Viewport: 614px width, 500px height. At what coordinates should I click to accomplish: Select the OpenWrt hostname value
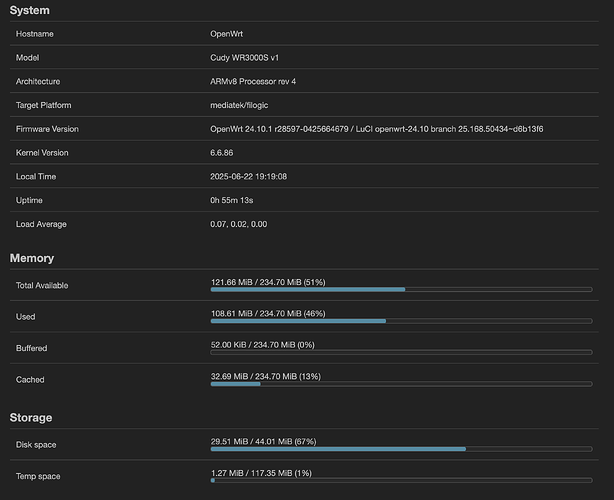click(226, 34)
